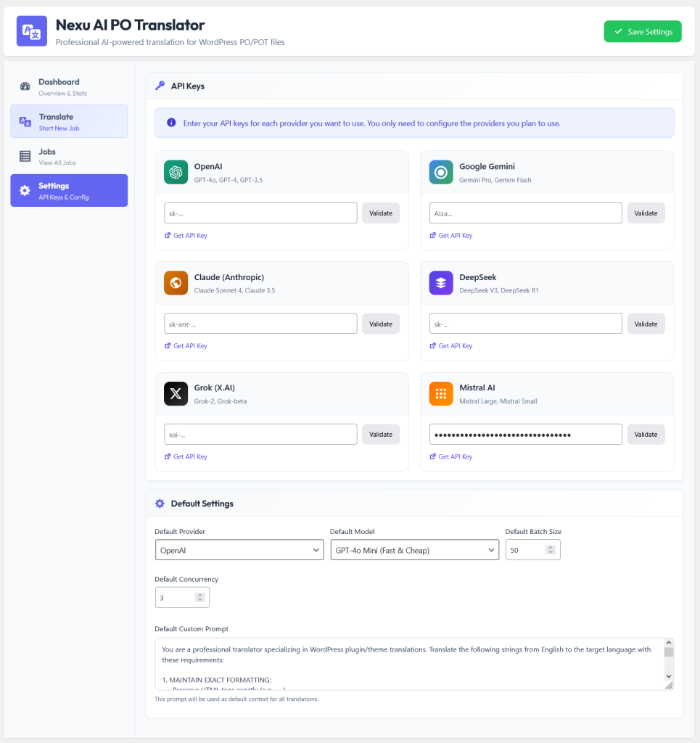Click the Mistral AI provider logo icon
700x743 pixels.
point(441,394)
